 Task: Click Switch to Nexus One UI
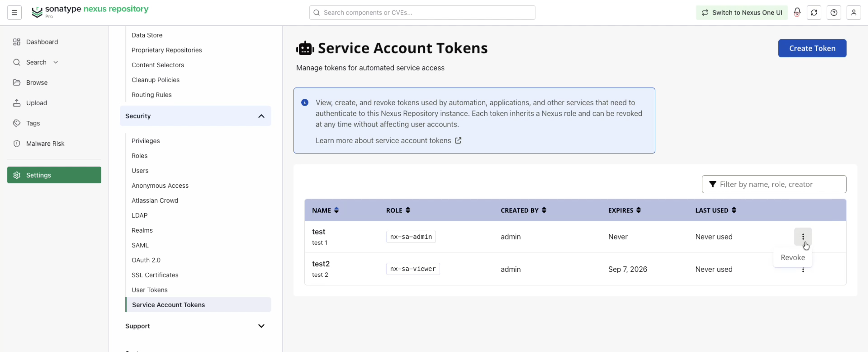coord(742,12)
